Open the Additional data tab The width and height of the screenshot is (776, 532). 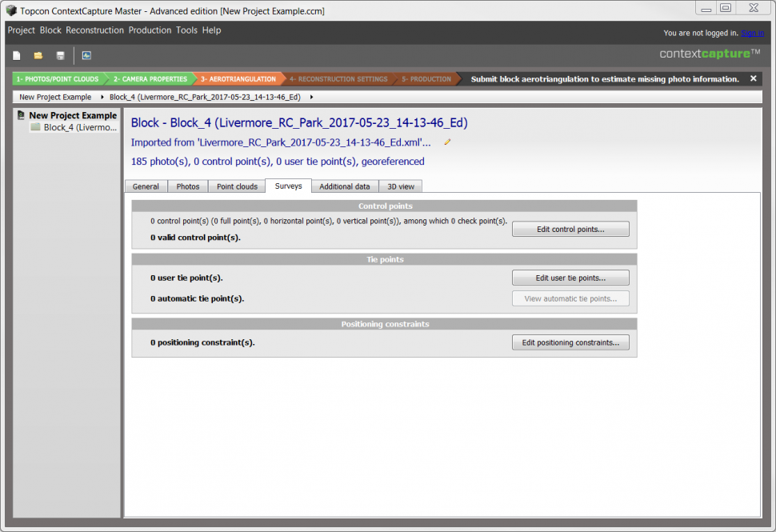pyautogui.click(x=345, y=186)
